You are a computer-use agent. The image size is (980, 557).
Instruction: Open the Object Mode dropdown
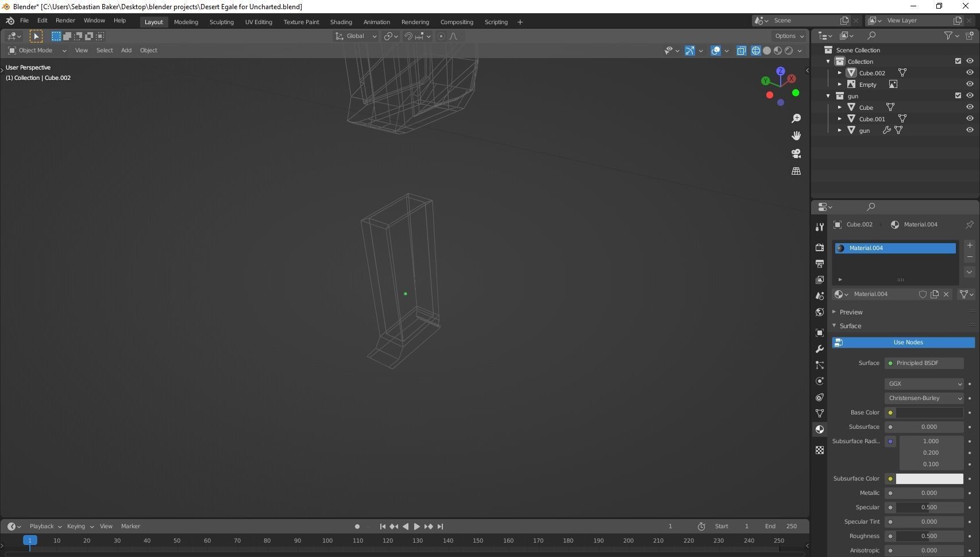[37, 51]
